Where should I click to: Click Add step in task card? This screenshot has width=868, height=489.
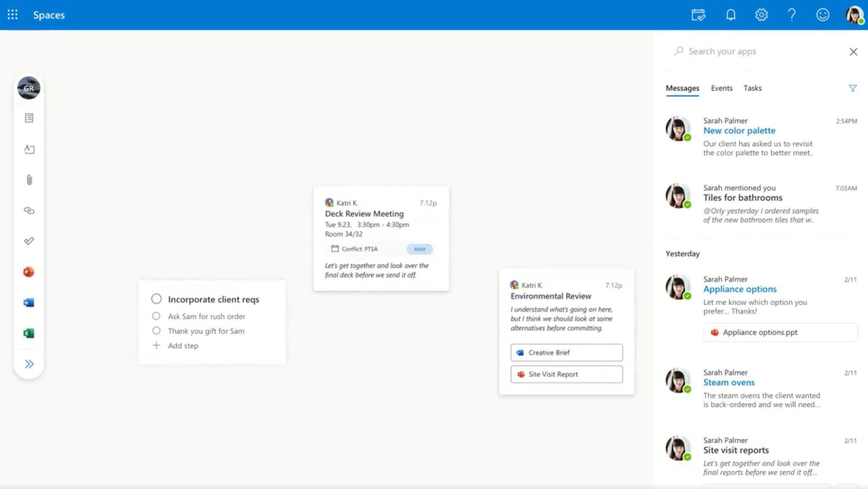[x=183, y=345]
